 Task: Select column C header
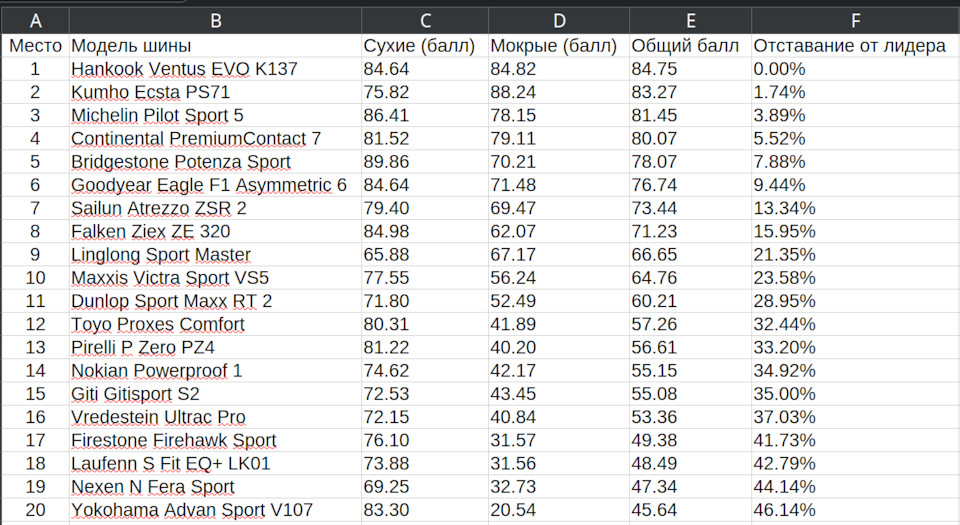click(x=425, y=21)
